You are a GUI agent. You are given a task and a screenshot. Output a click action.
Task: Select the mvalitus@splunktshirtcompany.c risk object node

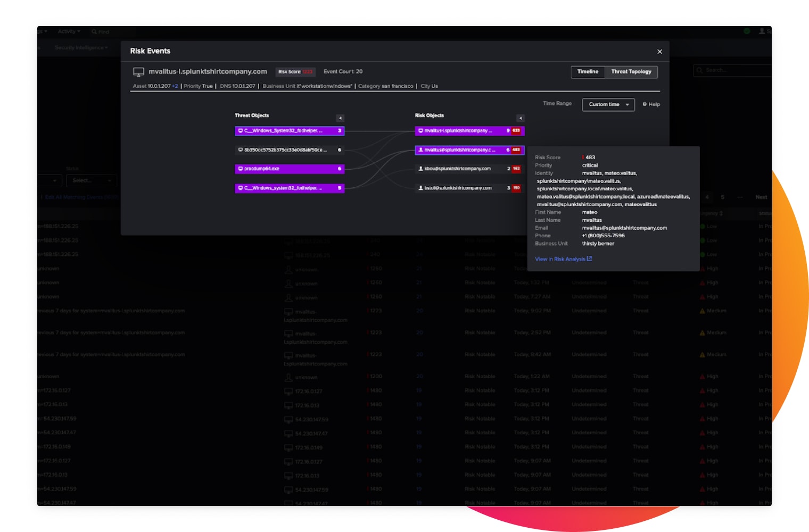tap(469, 150)
